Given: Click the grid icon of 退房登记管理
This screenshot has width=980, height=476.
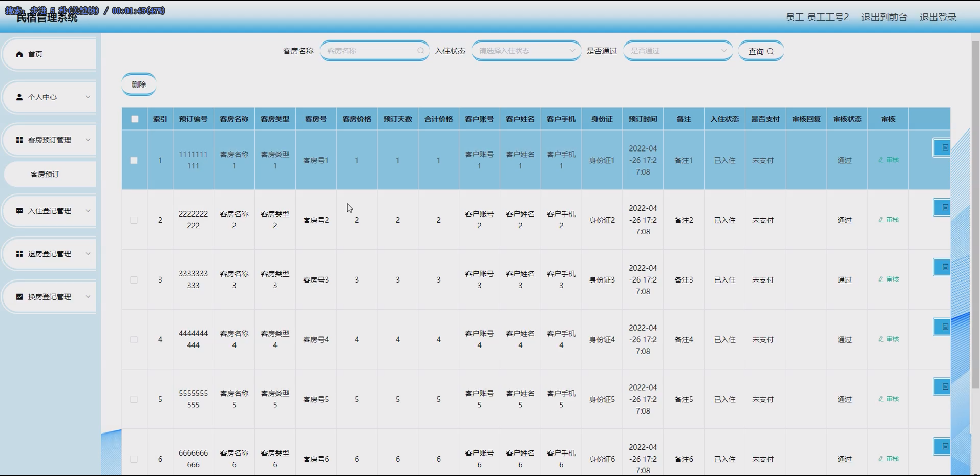Looking at the screenshot, I should click(x=19, y=254).
